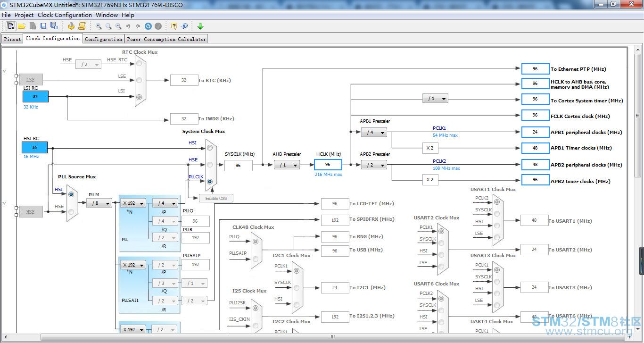Image resolution: width=644 pixels, height=343 pixels.
Task: Click the Zoom Out magnifier icon
Action: tap(118, 26)
